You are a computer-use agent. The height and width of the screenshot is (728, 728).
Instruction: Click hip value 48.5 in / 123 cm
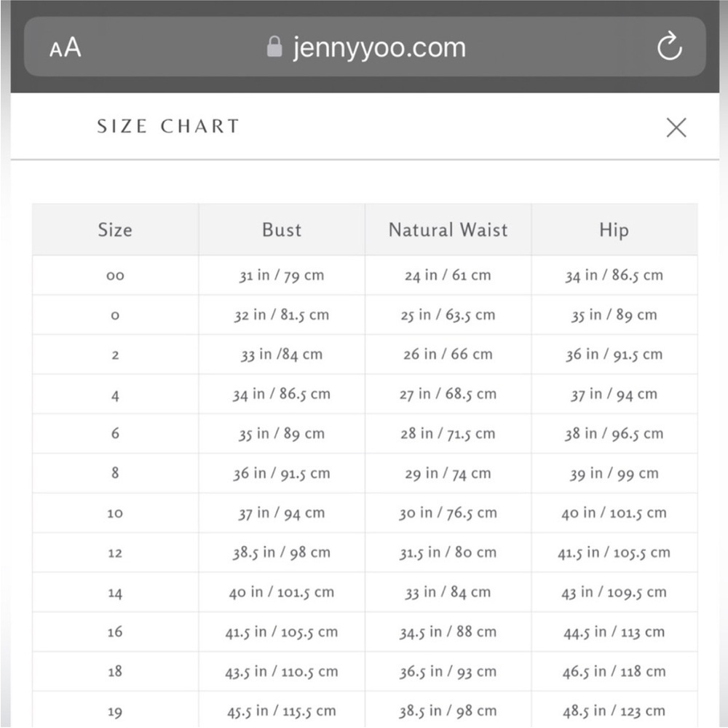(x=614, y=711)
